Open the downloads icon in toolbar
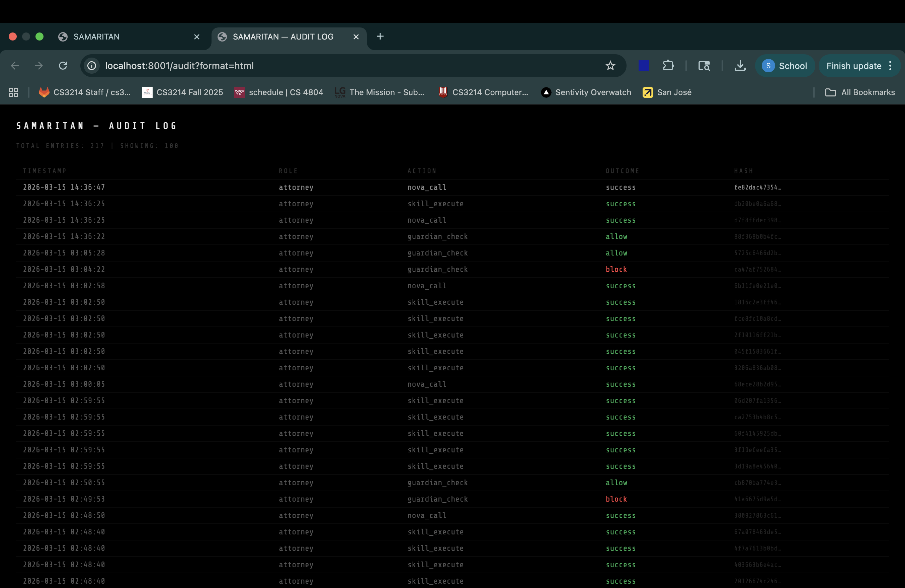905x588 pixels. point(740,66)
